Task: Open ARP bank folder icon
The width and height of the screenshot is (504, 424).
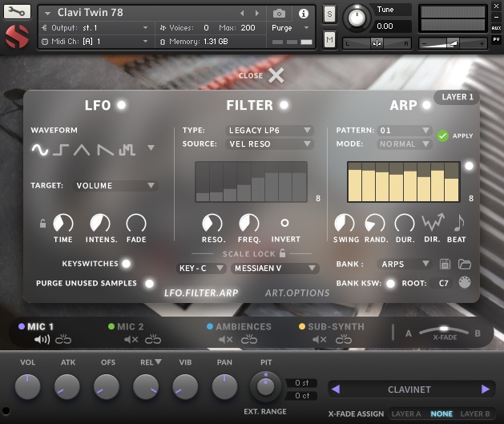Action: click(x=464, y=264)
